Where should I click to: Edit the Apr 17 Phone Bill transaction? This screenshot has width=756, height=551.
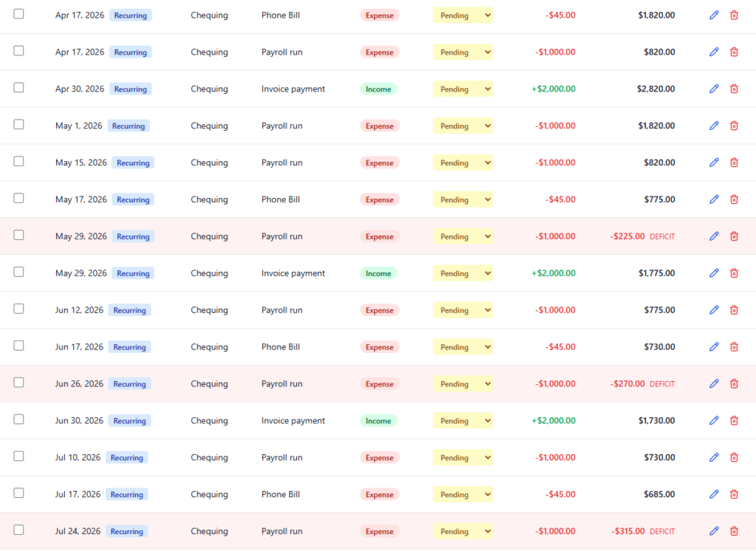click(714, 15)
